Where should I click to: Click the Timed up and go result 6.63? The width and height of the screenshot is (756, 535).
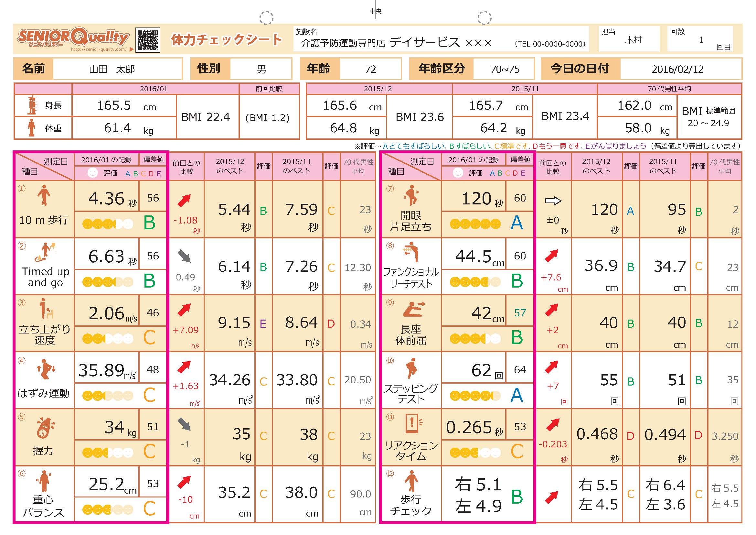pos(106,256)
